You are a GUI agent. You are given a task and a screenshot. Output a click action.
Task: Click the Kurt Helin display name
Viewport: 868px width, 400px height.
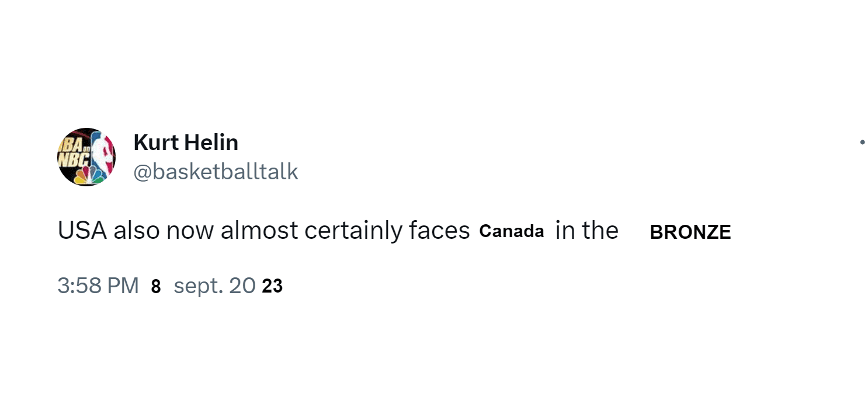[186, 142]
